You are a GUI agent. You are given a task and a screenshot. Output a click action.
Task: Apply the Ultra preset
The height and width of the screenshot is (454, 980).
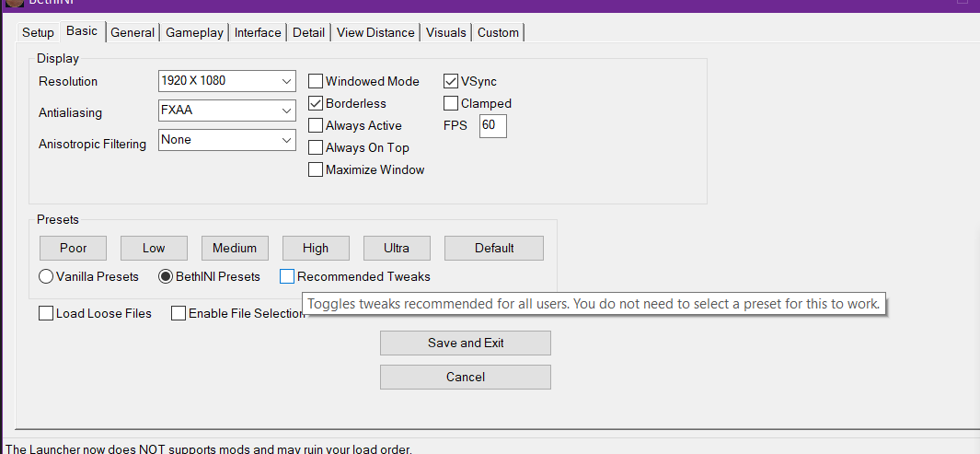[x=397, y=248]
